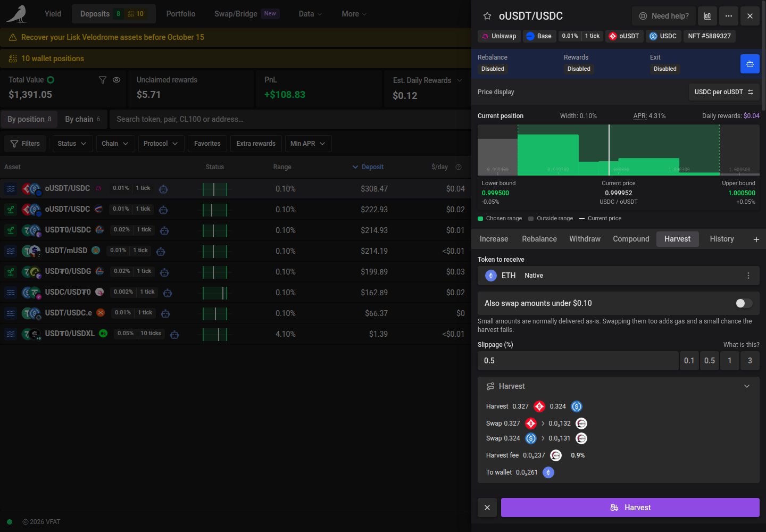This screenshot has width=766, height=532.
Task: Open the What is this? slippage link
Action: click(742, 345)
